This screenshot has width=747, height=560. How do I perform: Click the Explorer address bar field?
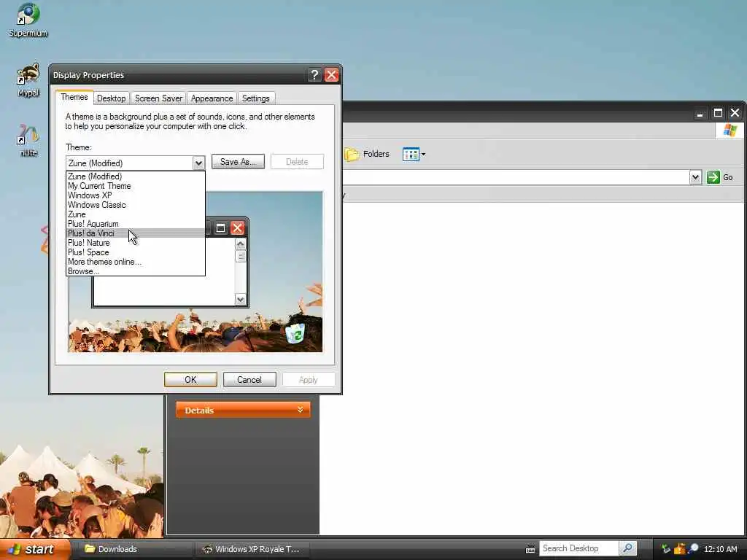coord(516,177)
